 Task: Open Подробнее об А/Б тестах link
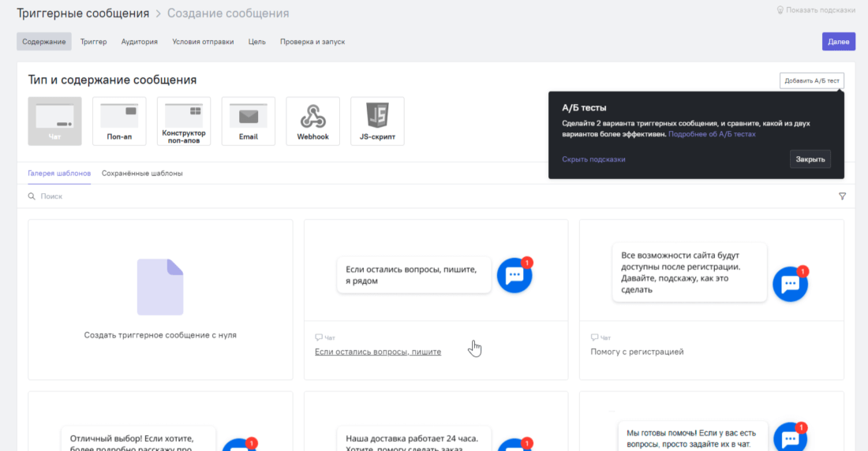[x=712, y=134]
